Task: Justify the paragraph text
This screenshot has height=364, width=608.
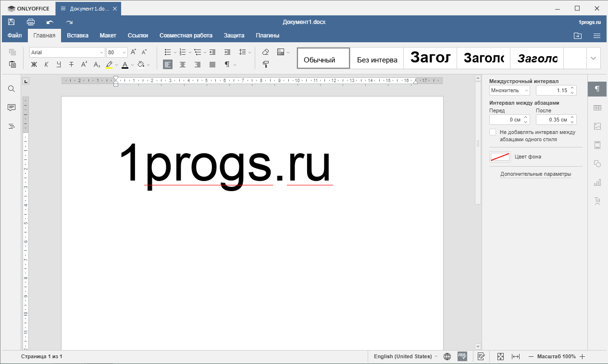Action: point(212,64)
